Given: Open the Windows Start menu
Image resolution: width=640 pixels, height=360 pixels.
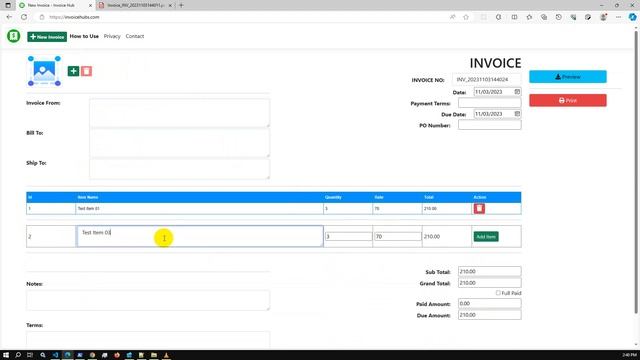Looking at the screenshot, I should coord(6,355).
